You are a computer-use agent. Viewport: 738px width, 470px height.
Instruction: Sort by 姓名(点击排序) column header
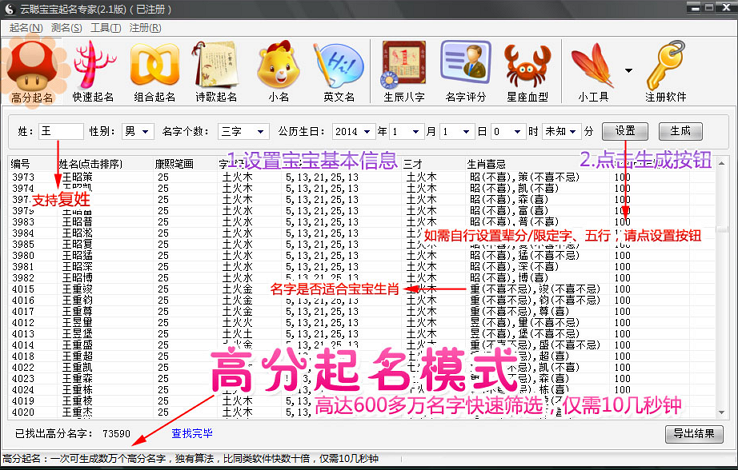pos(90,164)
